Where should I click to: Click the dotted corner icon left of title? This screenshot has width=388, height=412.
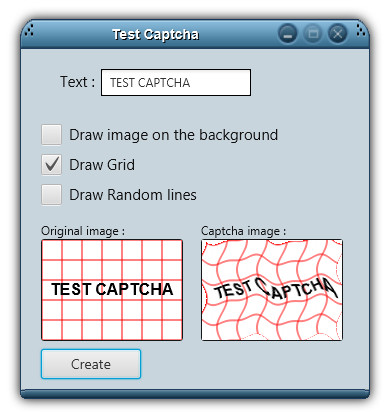[x=29, y=29]
